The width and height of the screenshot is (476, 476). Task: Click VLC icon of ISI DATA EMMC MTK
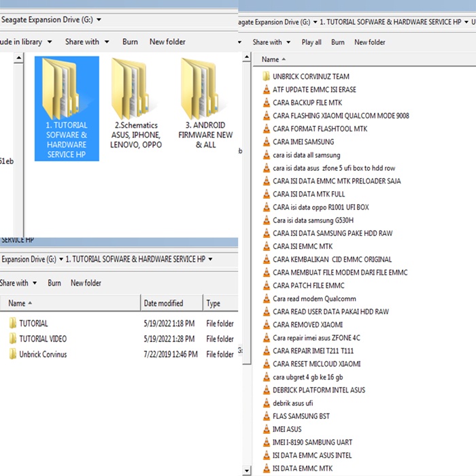coord(267,469)
